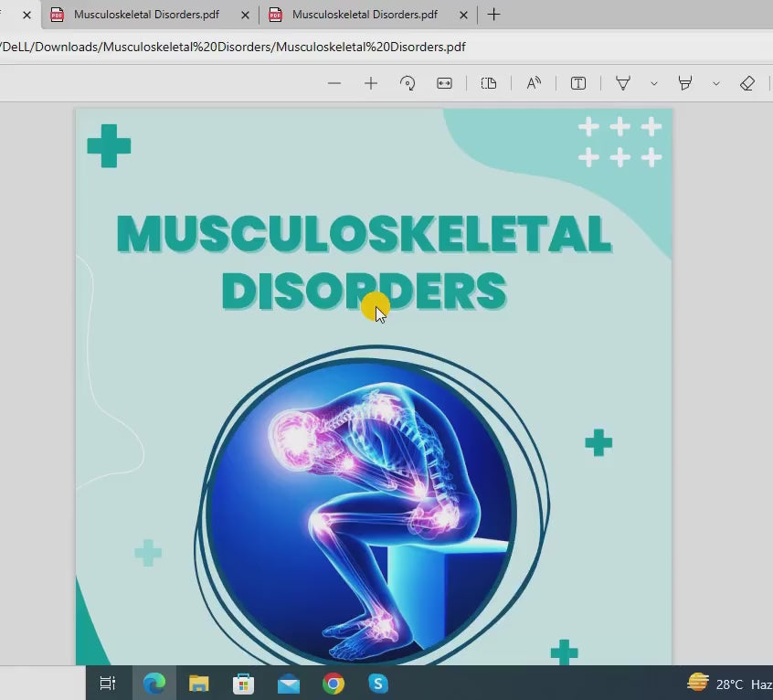
Task: Close the first Musculoskeletal Disorders.pdf tab
Action: click(245, 16)
